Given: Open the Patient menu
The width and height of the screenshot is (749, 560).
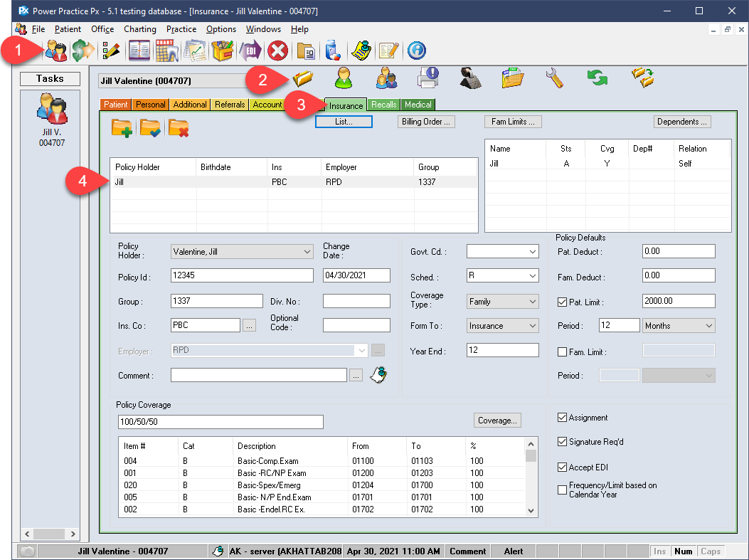Looking at the screenshot, I should pyautogui.click(x=68, y=29).
